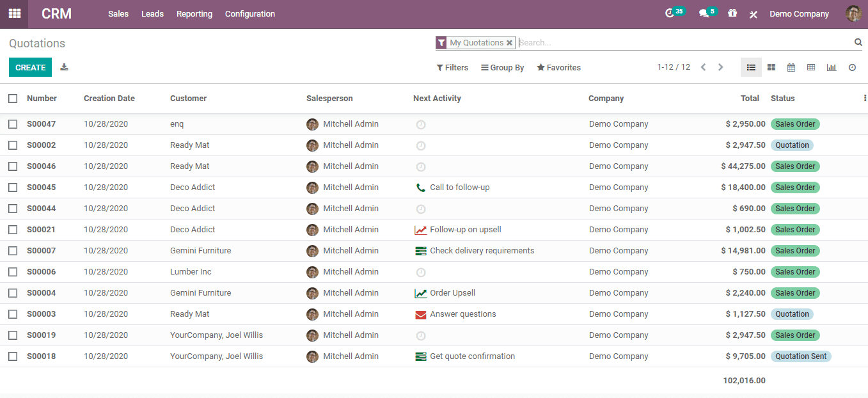Select the checkbox next to S00018
Viewport: 868px width, 398px height.
pos(13,356)
